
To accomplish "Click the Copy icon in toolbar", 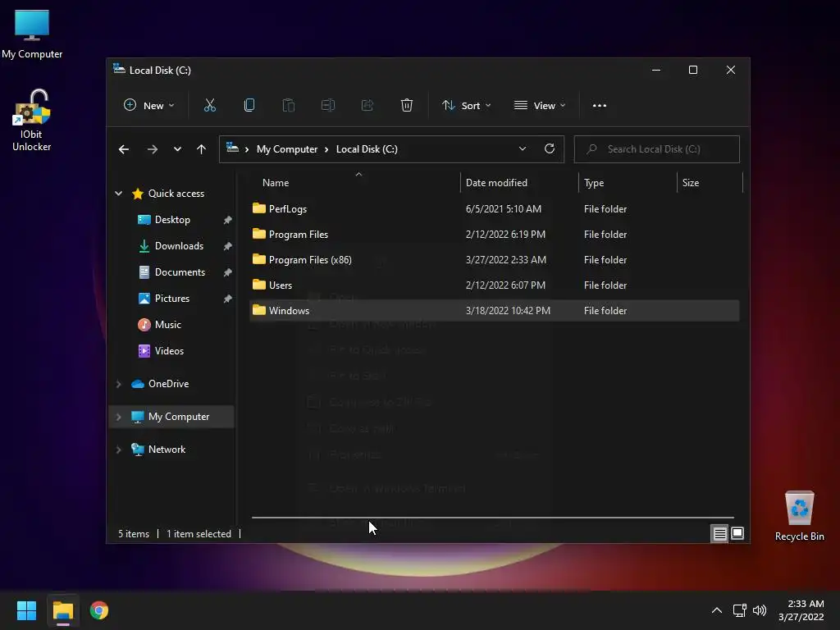I will coord(249,106).
